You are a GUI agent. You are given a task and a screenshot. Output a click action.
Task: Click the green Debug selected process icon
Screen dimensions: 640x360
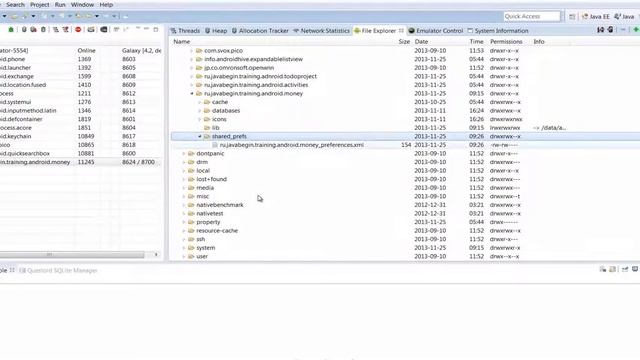(11, 30)
